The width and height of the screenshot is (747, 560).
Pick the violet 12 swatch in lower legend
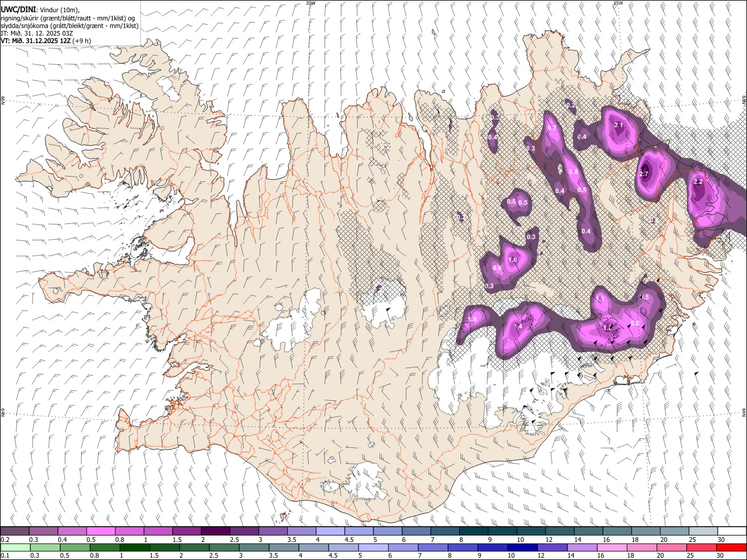point(551,547)
